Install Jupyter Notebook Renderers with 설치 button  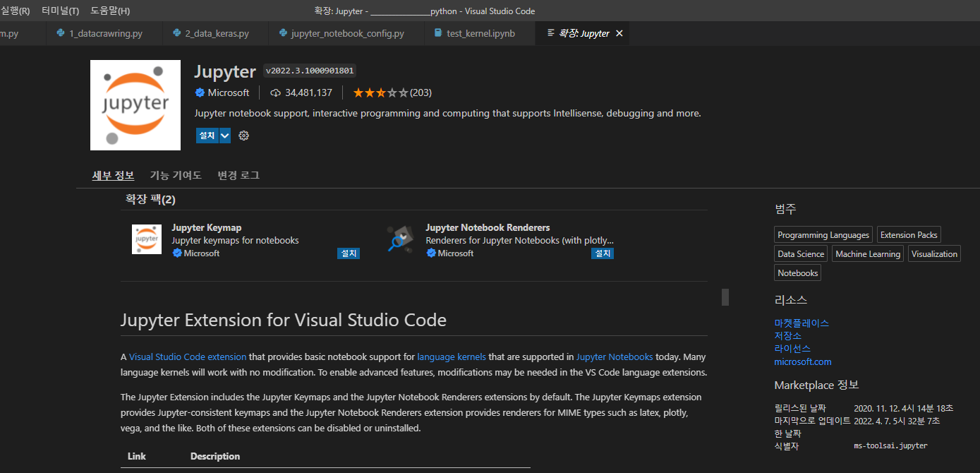pos(603,253)
